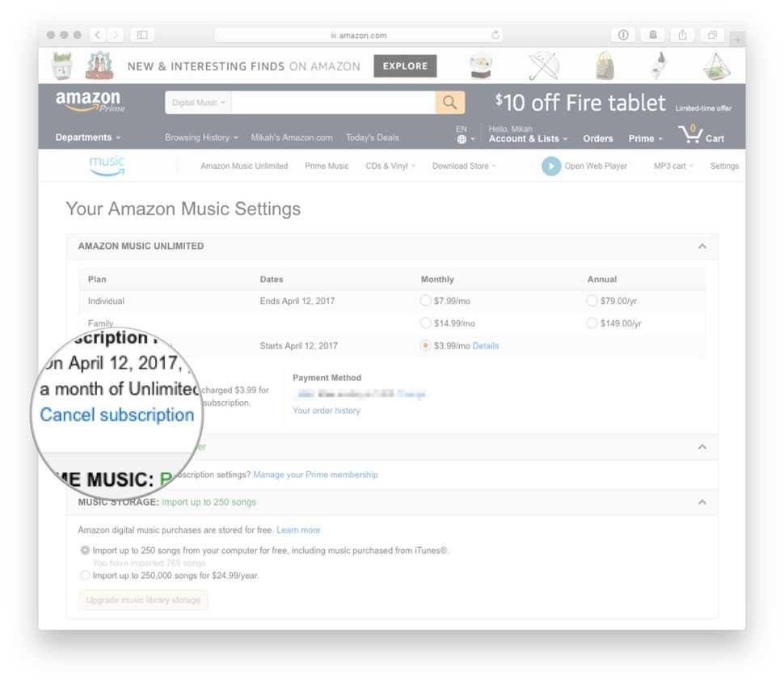784x684 pixels.
Task: Expand the Download Store menu
Action: pos(462,166)
